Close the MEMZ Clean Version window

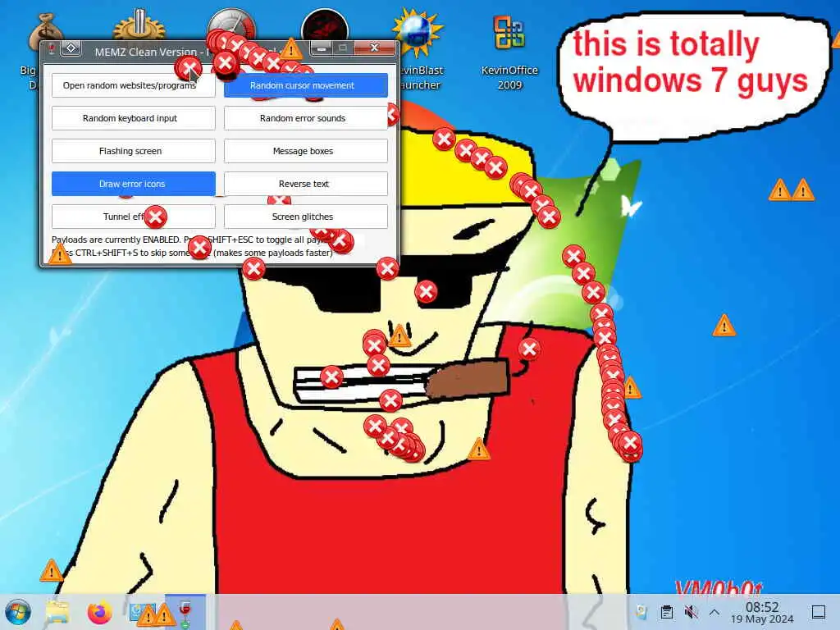coord(374,48)
